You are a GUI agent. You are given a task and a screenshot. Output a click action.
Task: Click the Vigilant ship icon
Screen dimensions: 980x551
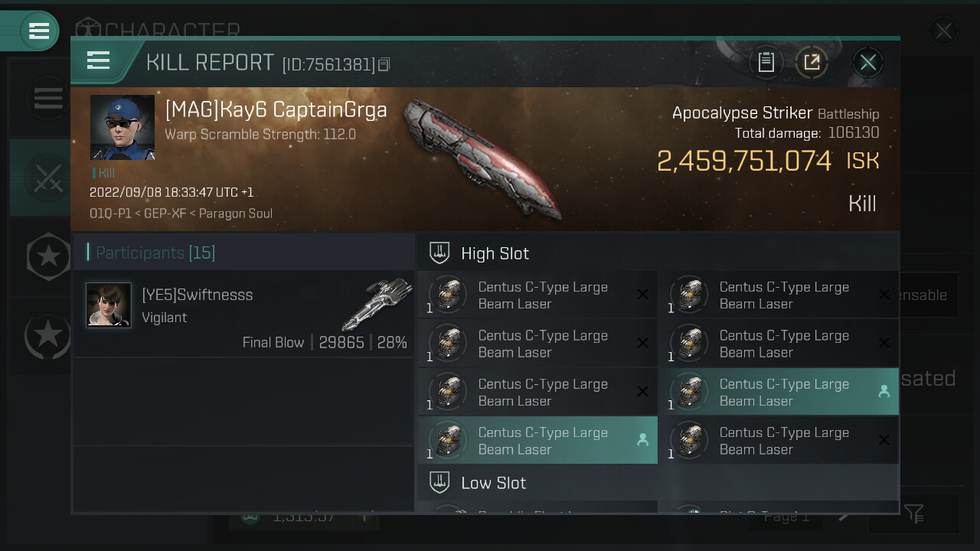tap(377, 304)
